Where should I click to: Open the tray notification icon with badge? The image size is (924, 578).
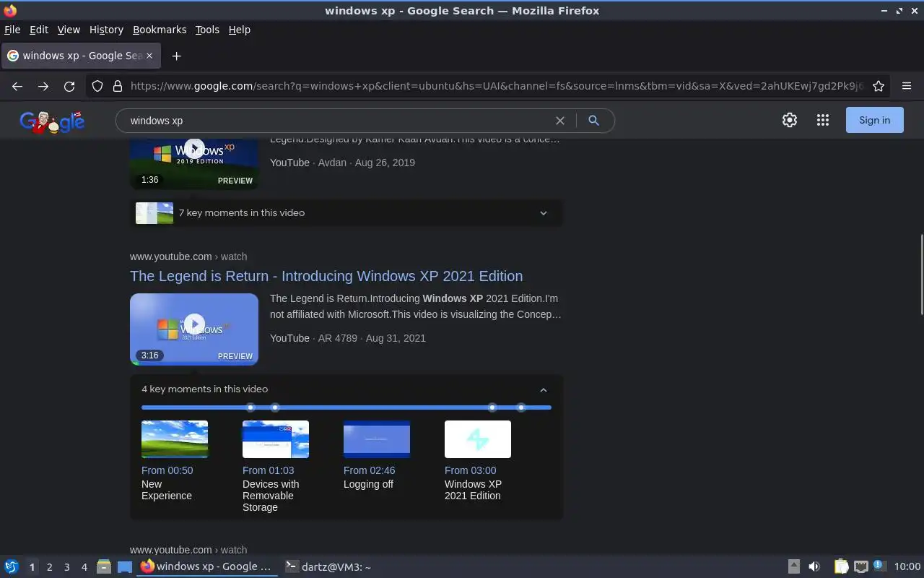879,566
